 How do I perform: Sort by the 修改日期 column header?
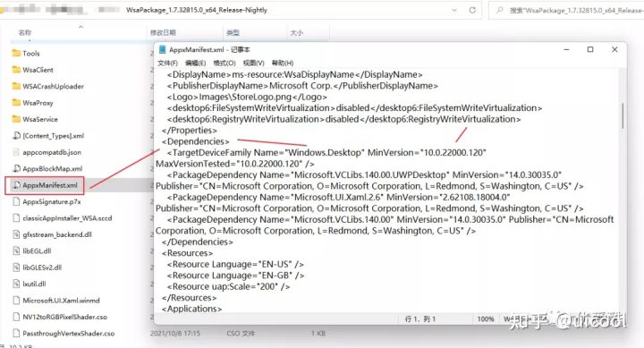[163, 32]
